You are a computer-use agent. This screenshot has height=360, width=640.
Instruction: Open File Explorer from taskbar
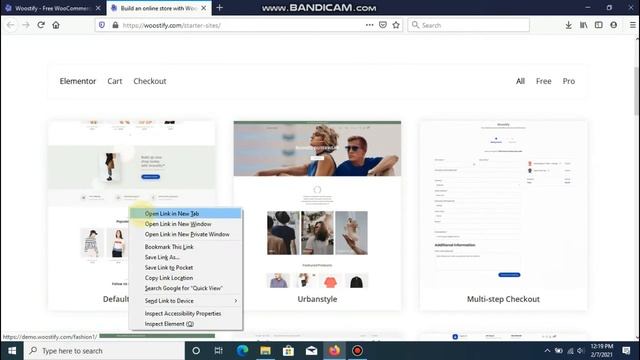[265, 351]
